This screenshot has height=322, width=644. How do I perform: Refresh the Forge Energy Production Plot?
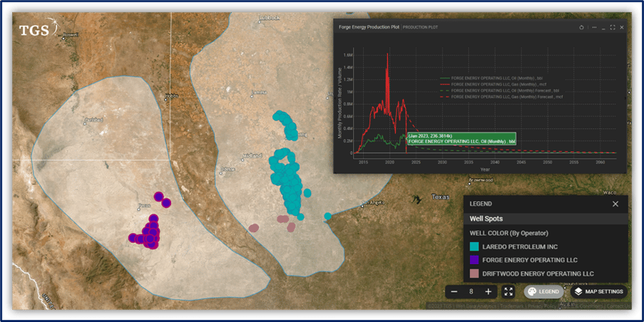coord(581,27)
